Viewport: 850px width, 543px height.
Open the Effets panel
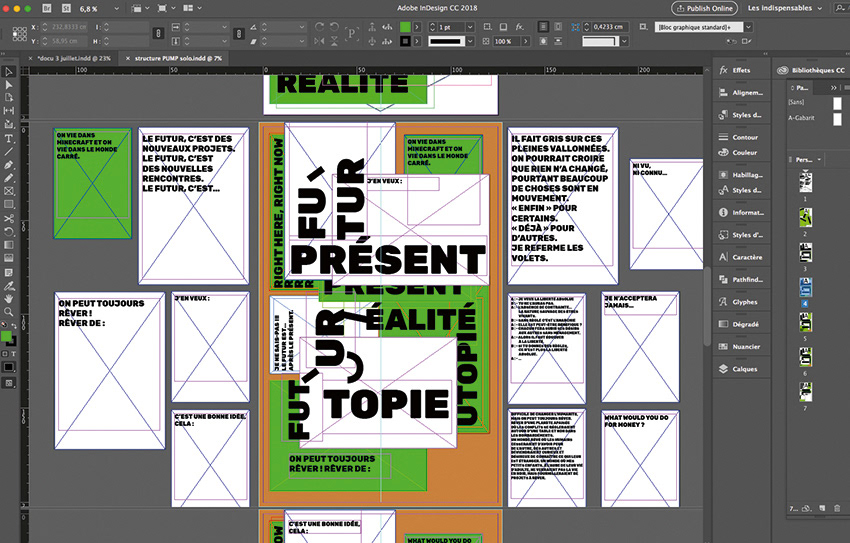(x=740, y=70)
